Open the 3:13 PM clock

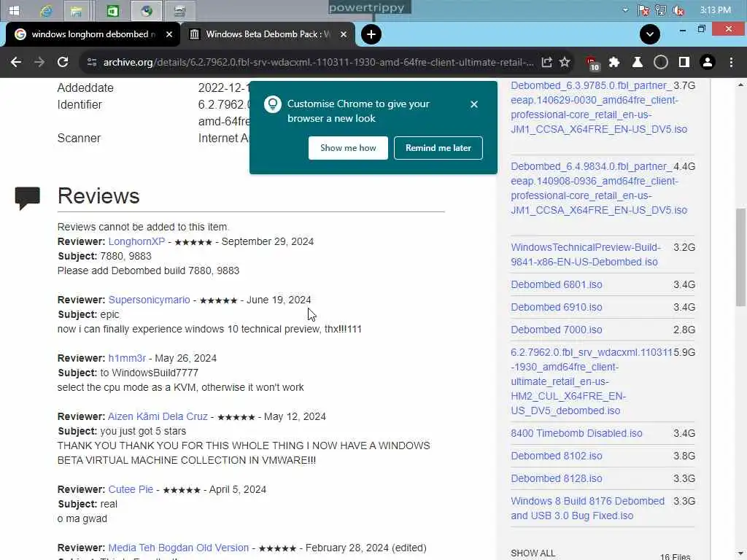tap(715, 10)
